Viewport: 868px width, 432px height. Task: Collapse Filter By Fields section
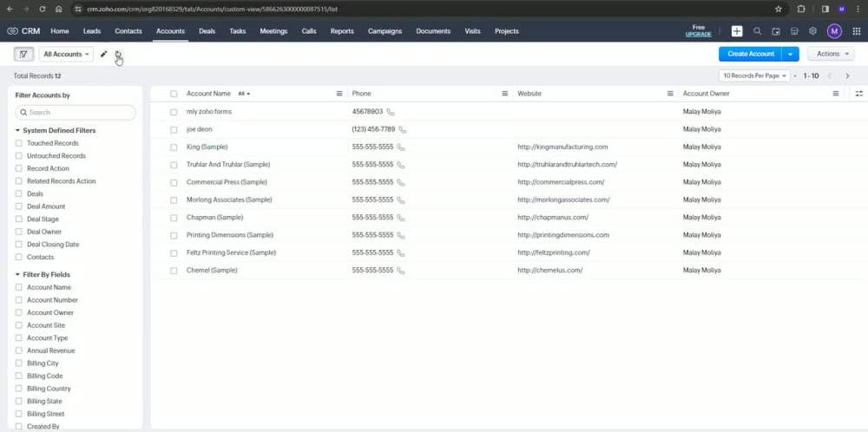[17, 274]
